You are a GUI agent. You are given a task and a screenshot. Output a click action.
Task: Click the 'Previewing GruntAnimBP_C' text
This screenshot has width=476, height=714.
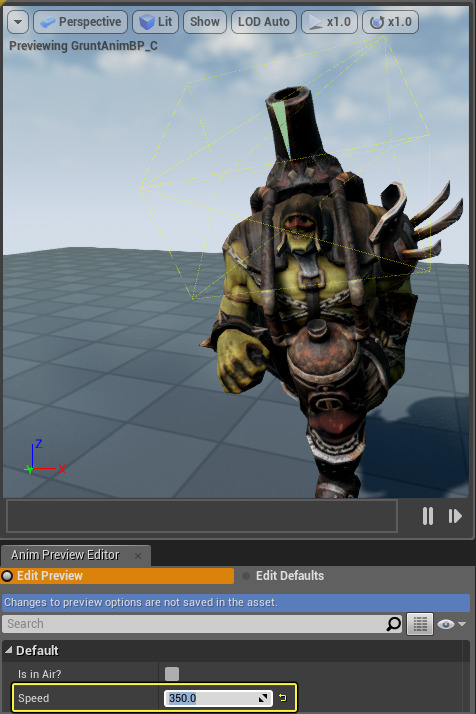(83, 46)
